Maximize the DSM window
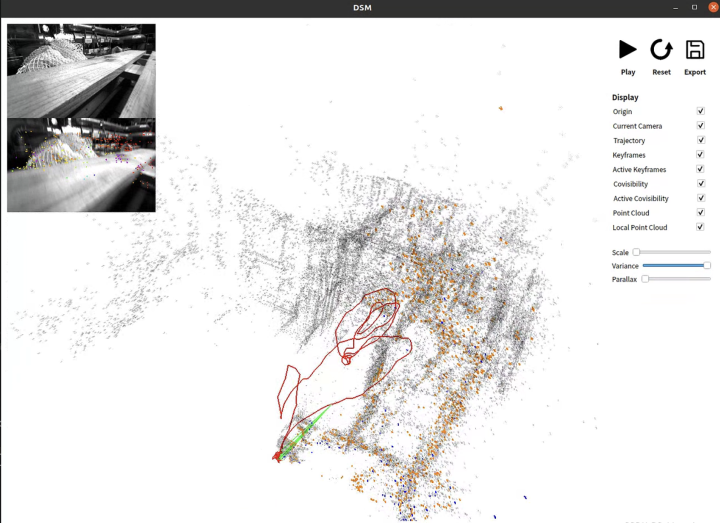The height and width of the screenshot is (523, 720). [694, 7]
